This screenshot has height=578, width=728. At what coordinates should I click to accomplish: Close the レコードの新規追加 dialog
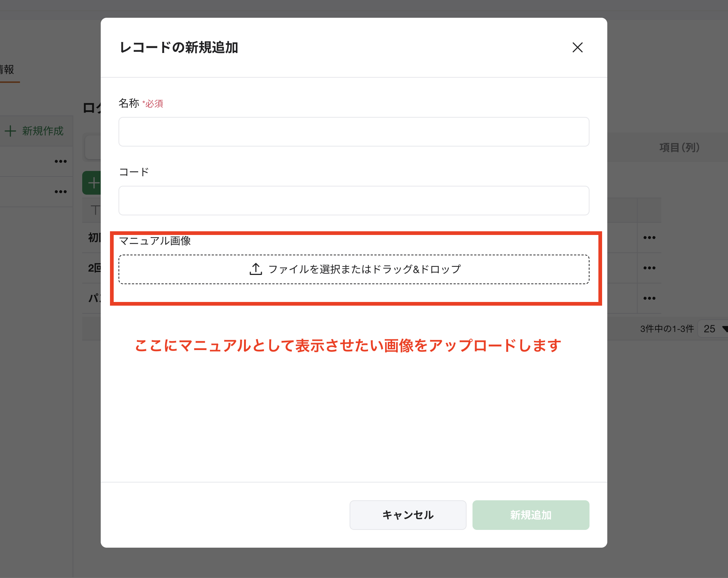577,48
